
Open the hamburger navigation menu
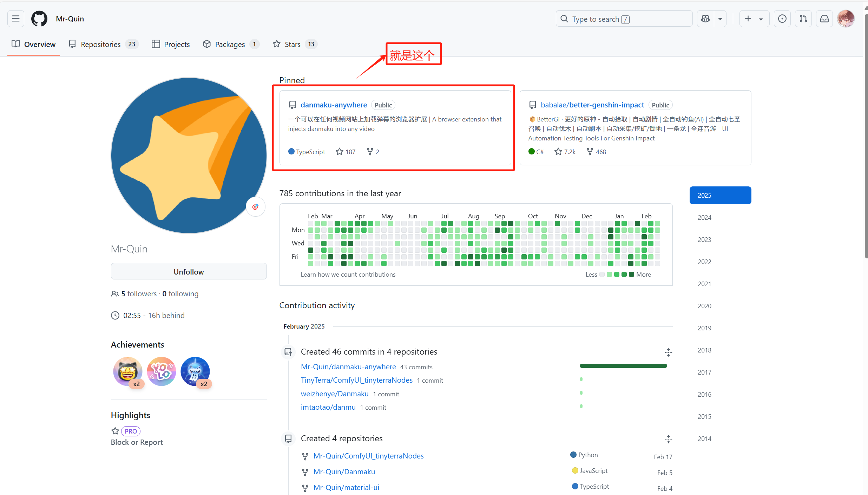tap(16, 19)
